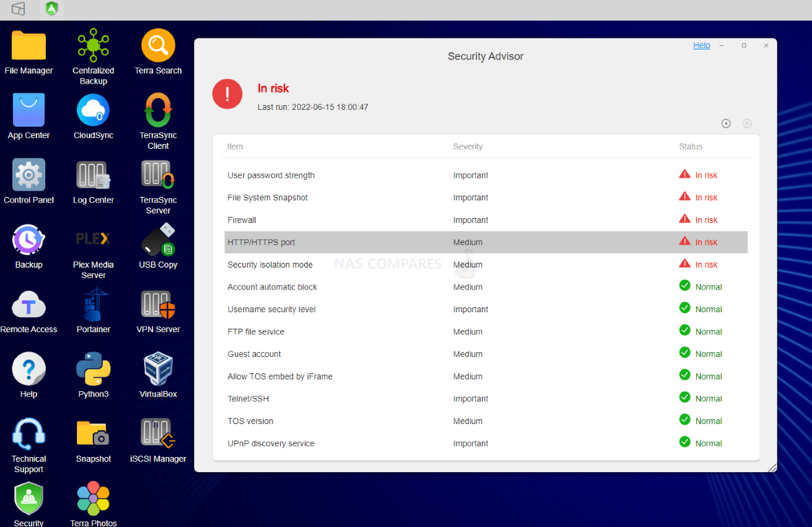This screenshot has height=527, width=812.
Task: Open Help question mark desktop icon
Action: coord(28,368)
